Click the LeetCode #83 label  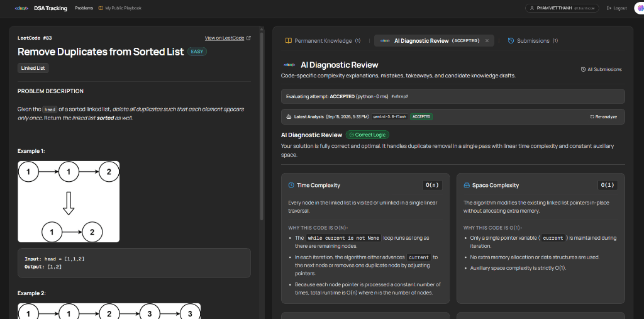coord(35,38)
